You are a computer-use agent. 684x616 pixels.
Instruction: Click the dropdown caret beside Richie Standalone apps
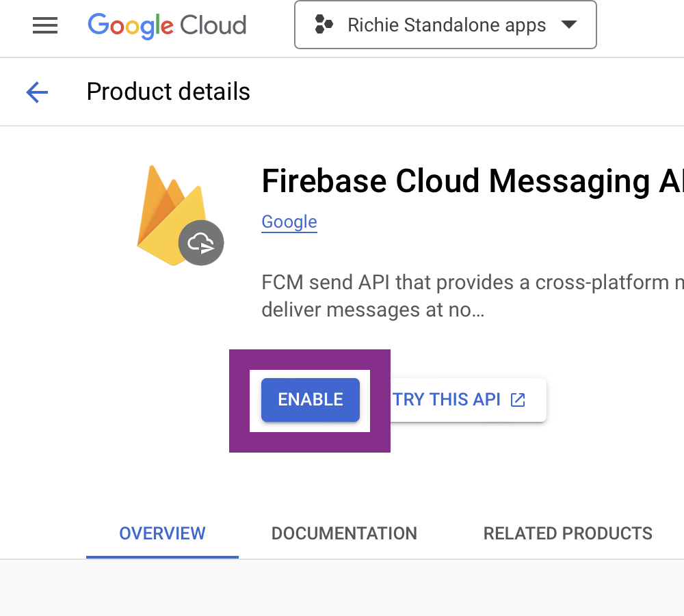point(569,25)
